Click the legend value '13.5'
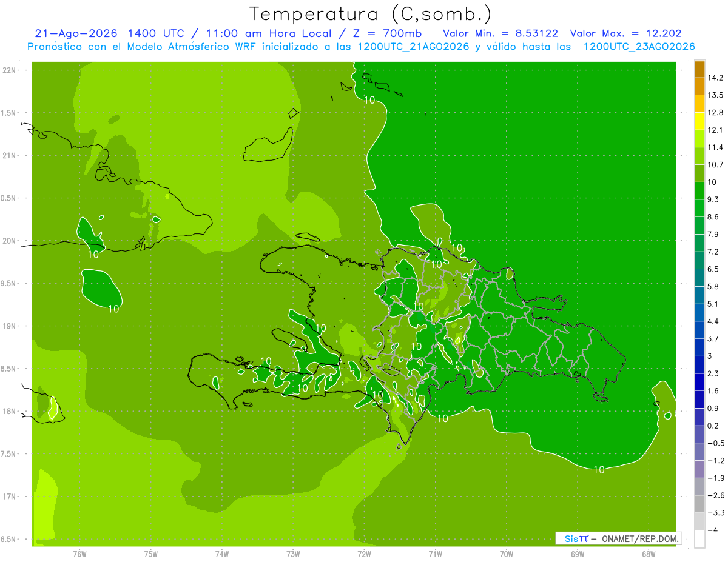The width and height of the screenshot is (728, 562). coord(715,95)
